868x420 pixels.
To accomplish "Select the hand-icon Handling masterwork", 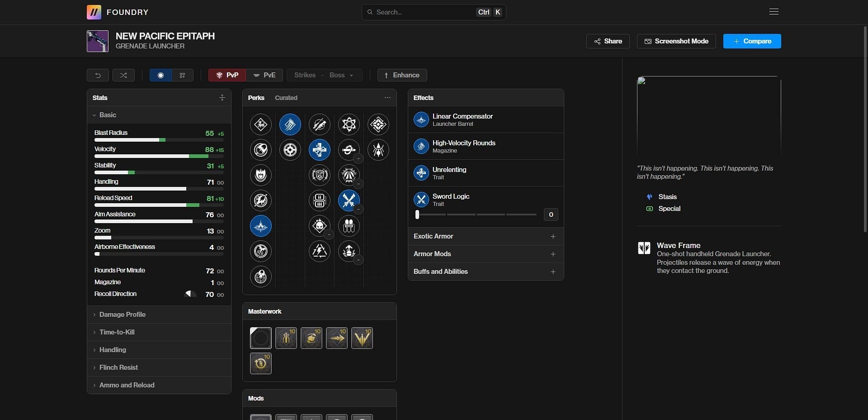I will (311, 338).
